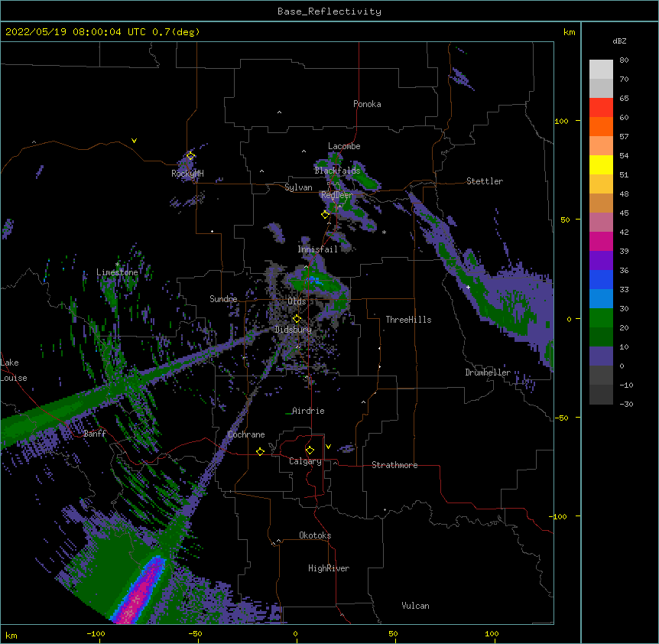Click the km unit label at bottom left
This screenshot has height=644, width=659.
pyautogui.click(x=11, y=635)
